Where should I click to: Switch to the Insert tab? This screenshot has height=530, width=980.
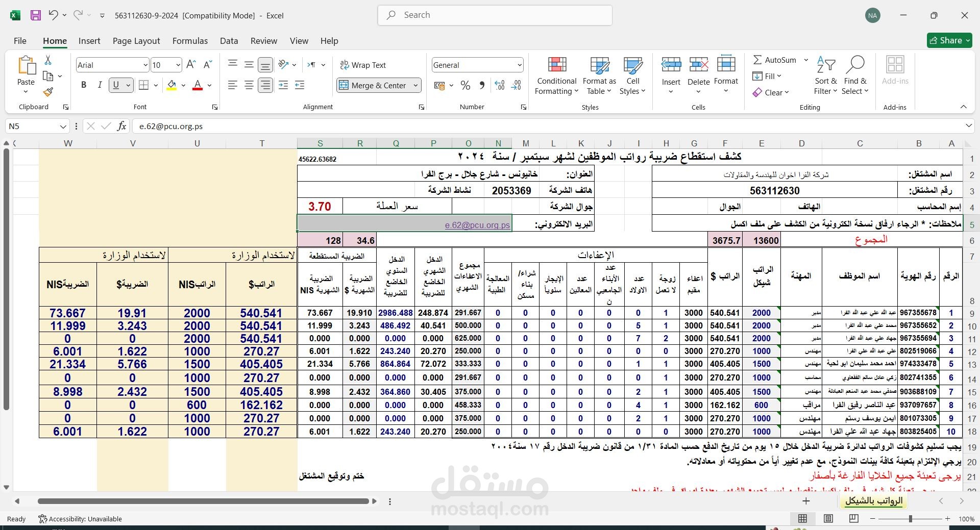point(89,41)
